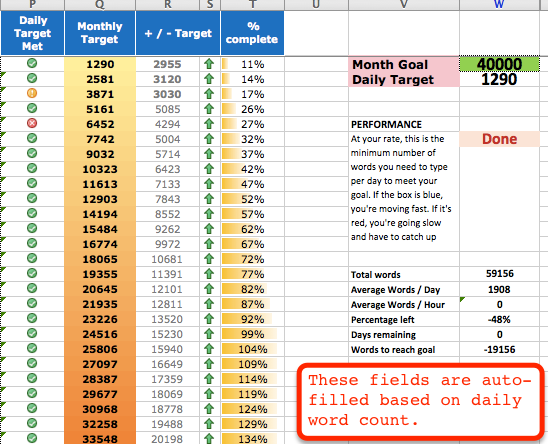Image resolution: width=548 pixels, height=444 pixels.
Task: Click the green up arrow next to 20198
Action: (x=209, y=438)
